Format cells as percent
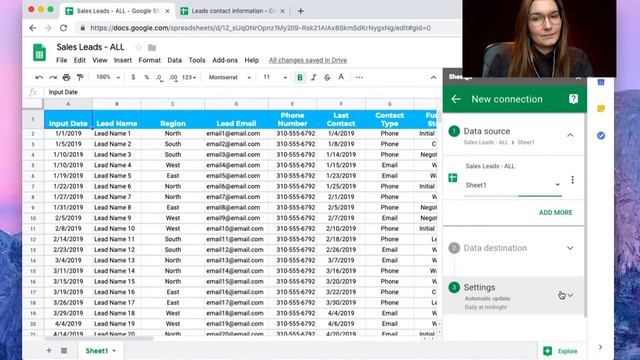This screenshot has width=640, height=360. (147, 77)
